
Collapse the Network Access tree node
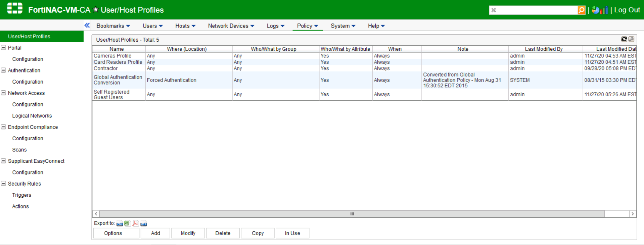pyautogui.click(x=4, y=93)
